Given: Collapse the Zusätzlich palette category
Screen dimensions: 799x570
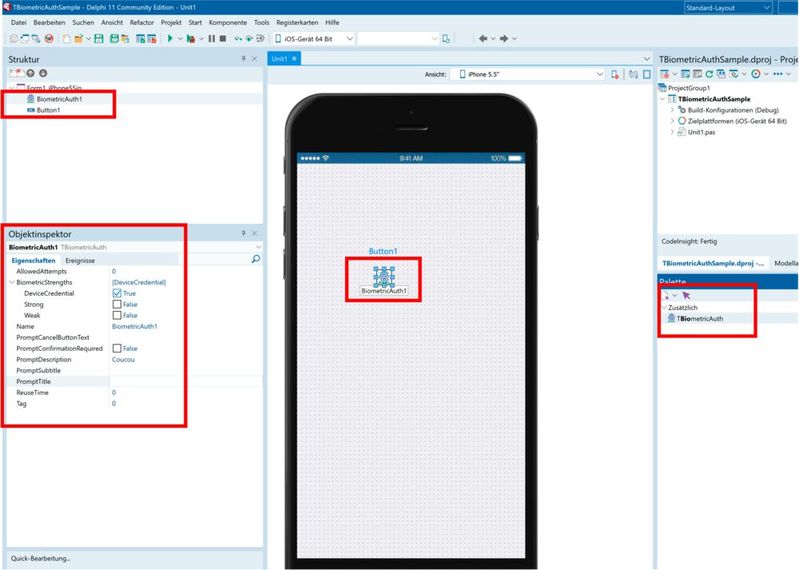Looking at the screenshot, I should (664, 308).
